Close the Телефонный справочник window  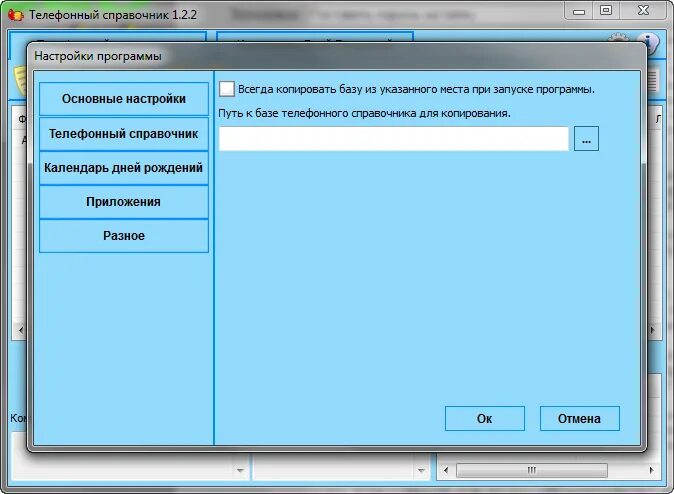[643, 11]
